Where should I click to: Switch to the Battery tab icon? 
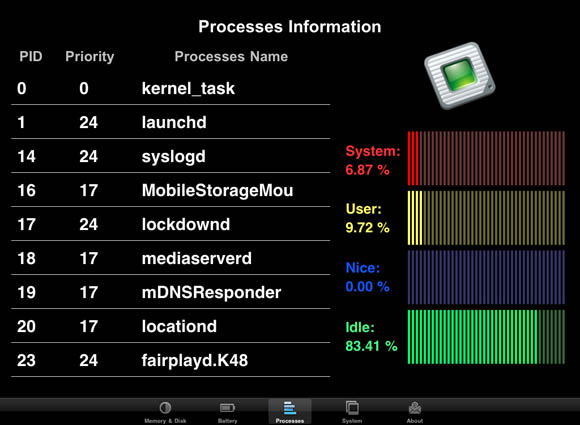pyautogui.click(x=227, y=408)
